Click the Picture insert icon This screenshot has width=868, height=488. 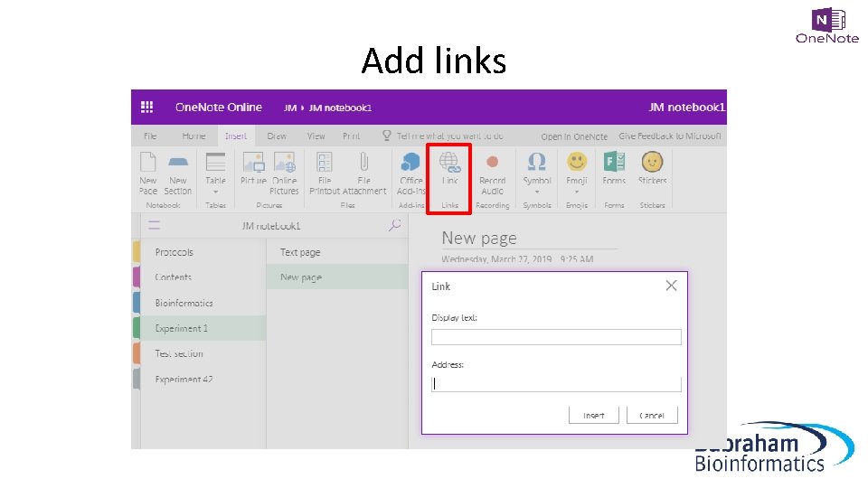tap(253, 162)
